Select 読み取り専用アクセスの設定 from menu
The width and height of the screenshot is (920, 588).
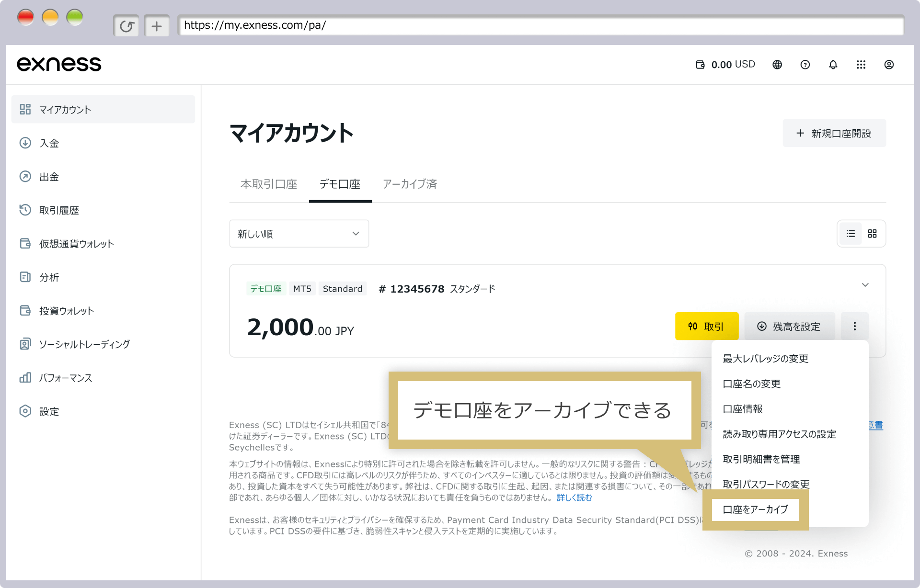click(790, 434)
